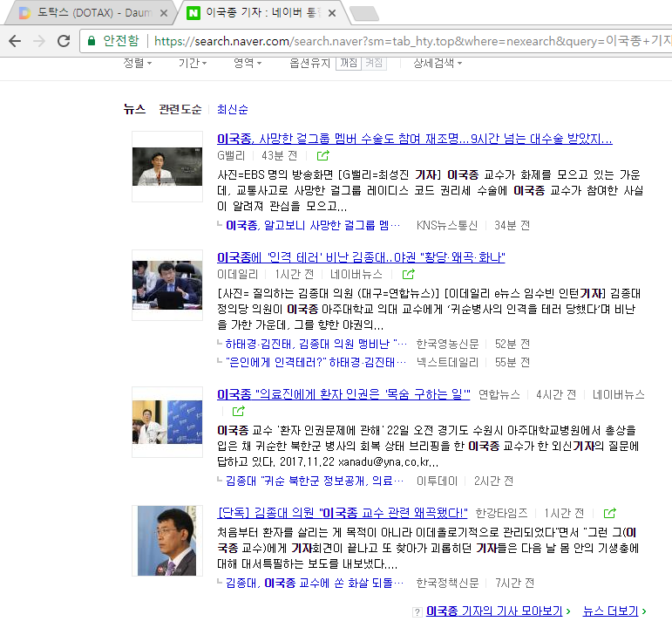672x635 pixels.
Task: Click KNS뉴스통신 source label
Action: coord(447,226)
